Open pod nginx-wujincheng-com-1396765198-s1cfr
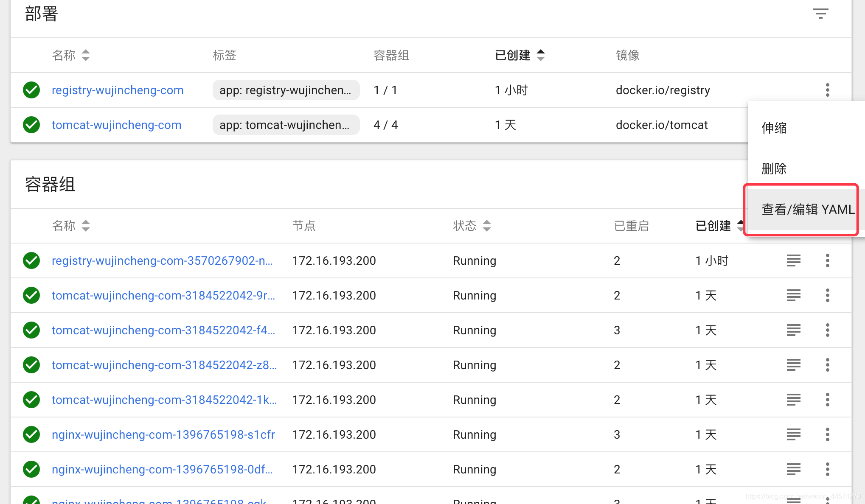865x504 pixels. (163, 434)
